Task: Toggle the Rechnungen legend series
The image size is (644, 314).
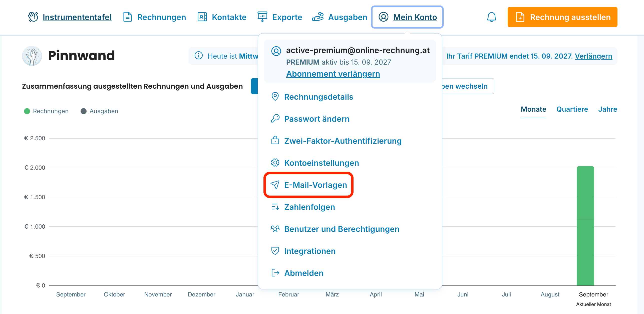Action: click(46, 111)
